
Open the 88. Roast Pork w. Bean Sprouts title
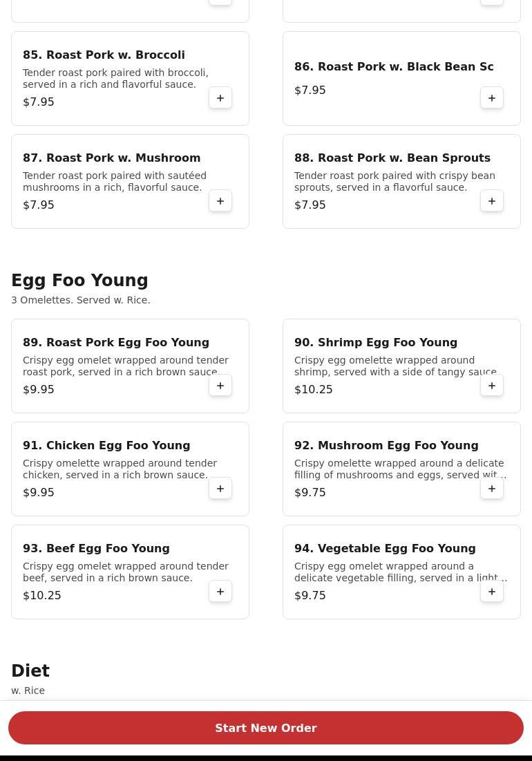pyautogui.click(x=392, y=158)
